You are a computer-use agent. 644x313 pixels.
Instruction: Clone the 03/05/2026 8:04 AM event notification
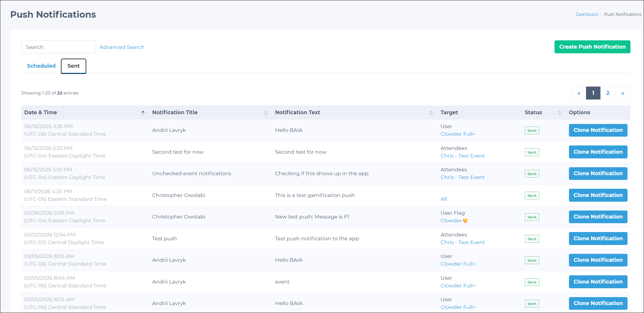coord(598,282)
